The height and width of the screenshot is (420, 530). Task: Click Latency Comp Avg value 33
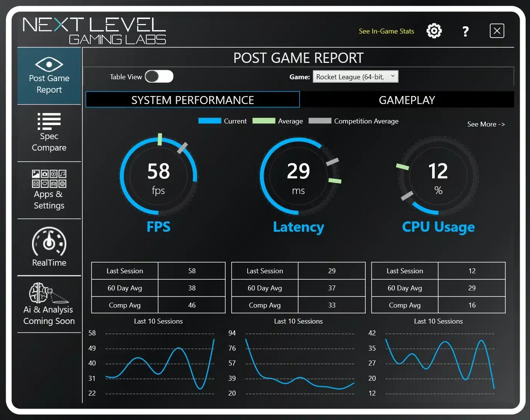pyautogui.click(x=332, y=305)
